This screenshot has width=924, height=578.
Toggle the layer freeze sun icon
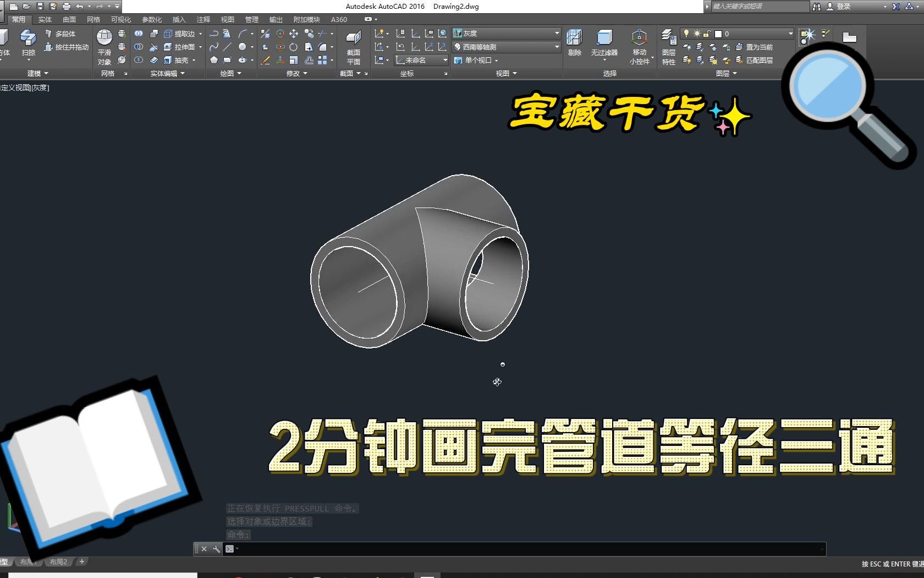coord(697,33)
